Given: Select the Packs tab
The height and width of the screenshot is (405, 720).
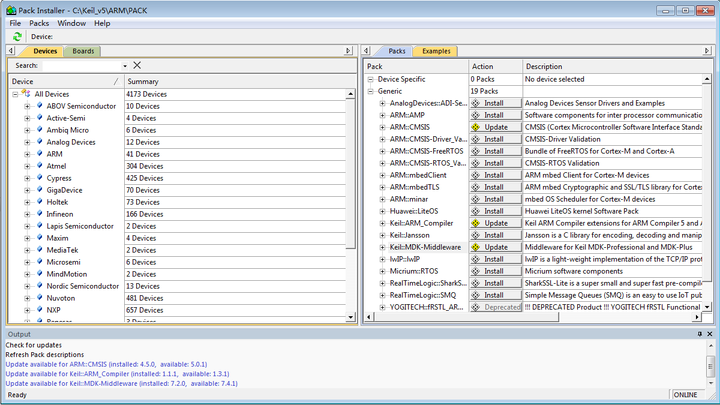Looking at the screenshot, I should coord(397,51).
